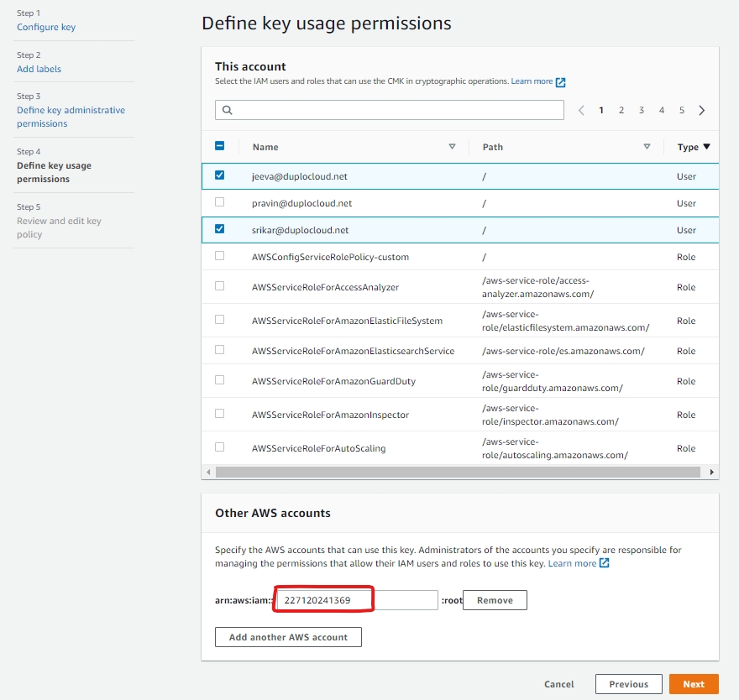Viewport: 739px width, 700px height.
Task: Select AWSServiceRoleForAmazonGuardDuty checkbox
Action: tap(220, 380)
